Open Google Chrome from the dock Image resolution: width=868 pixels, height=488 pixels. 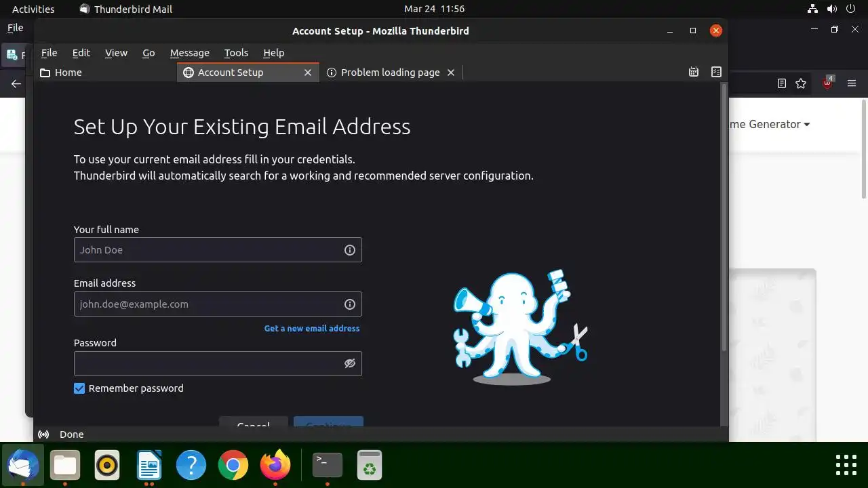[x=233, y=466]
